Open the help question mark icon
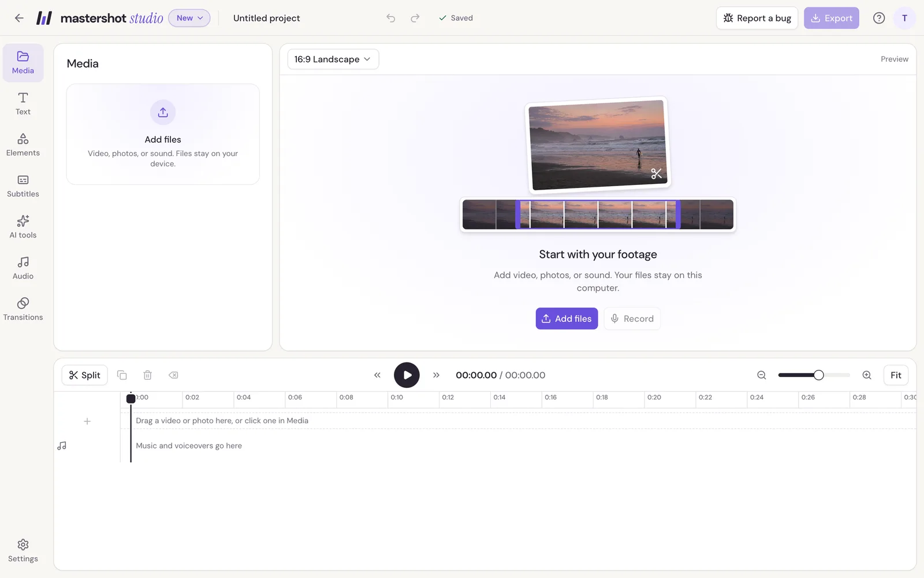 pyautogui.click(x=879, y=18)
